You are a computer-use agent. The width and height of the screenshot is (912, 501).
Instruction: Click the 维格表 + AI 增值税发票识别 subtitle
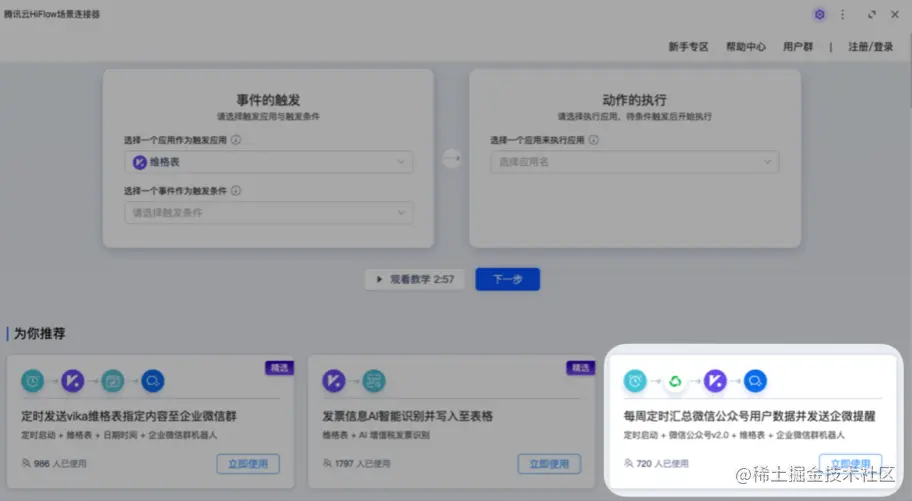point(376,435)
